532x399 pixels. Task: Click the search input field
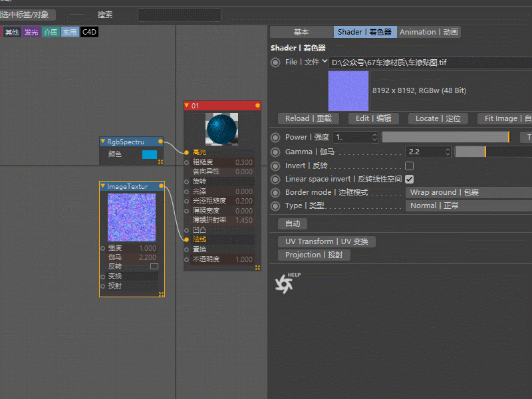179,15
